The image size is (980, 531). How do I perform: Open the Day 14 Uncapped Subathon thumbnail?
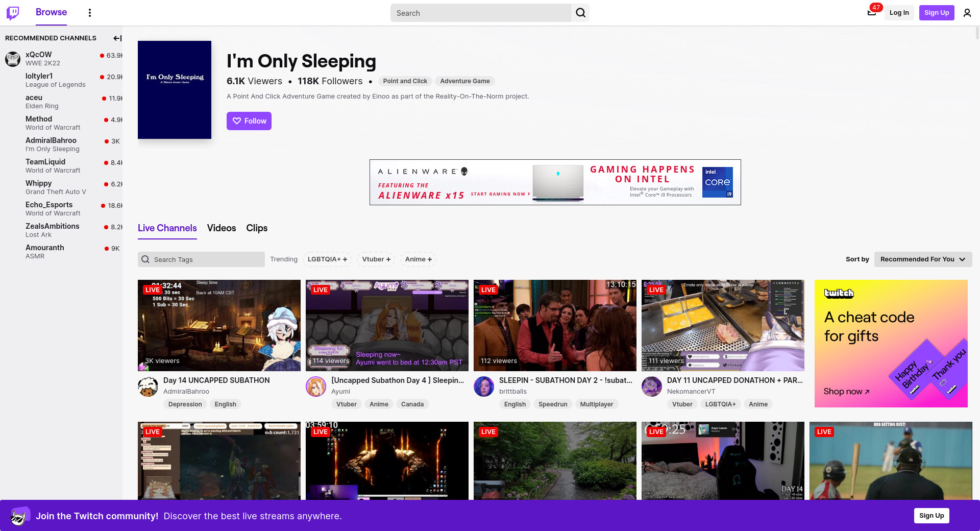click(219, 325)
